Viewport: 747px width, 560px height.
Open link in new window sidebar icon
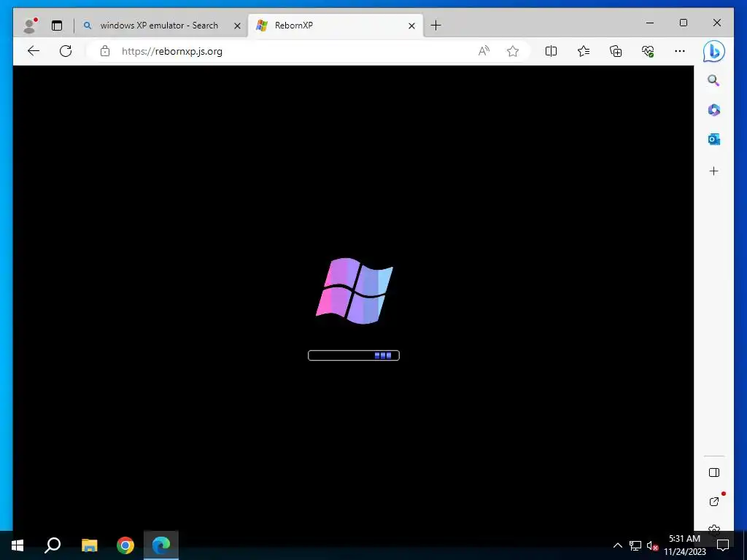[713, 501]
